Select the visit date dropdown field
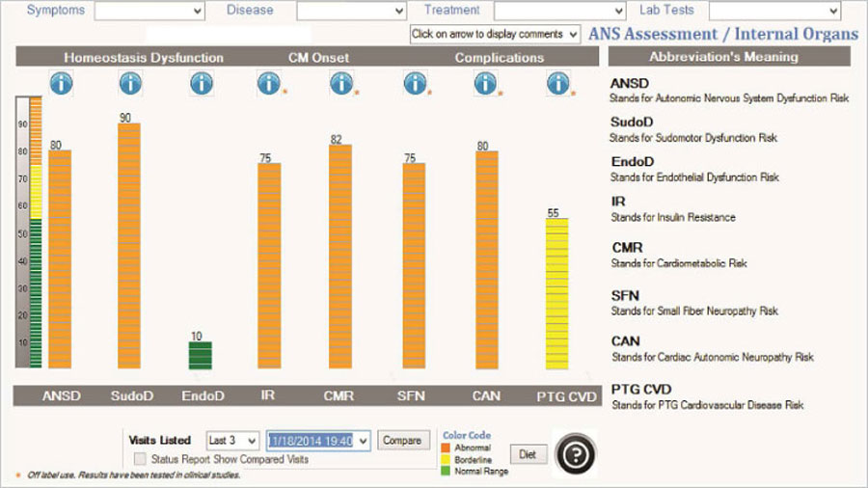The width and height of the screenshot is (868, 488). click(x=318, y=441)
